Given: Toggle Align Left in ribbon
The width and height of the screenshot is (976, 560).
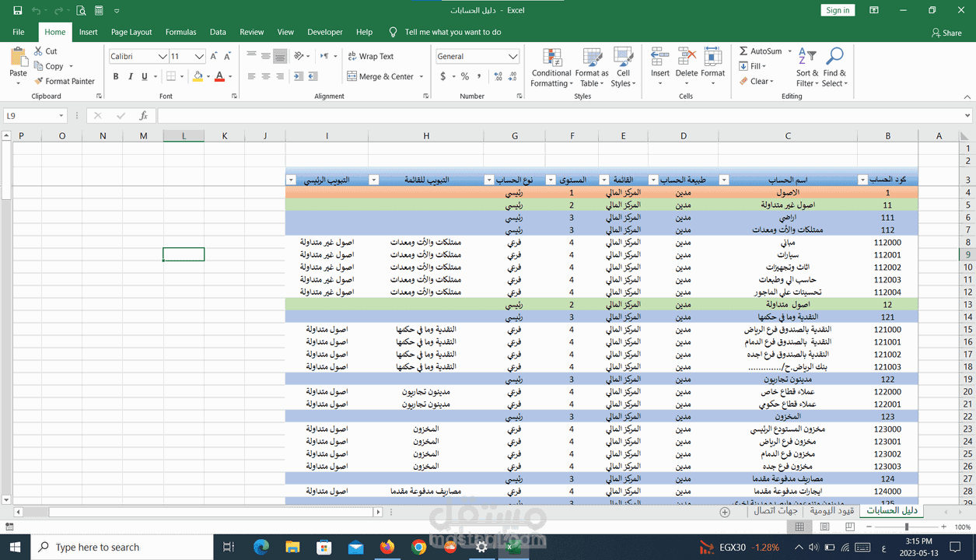Looking at the screenshot, I should (x=251, y=76).
